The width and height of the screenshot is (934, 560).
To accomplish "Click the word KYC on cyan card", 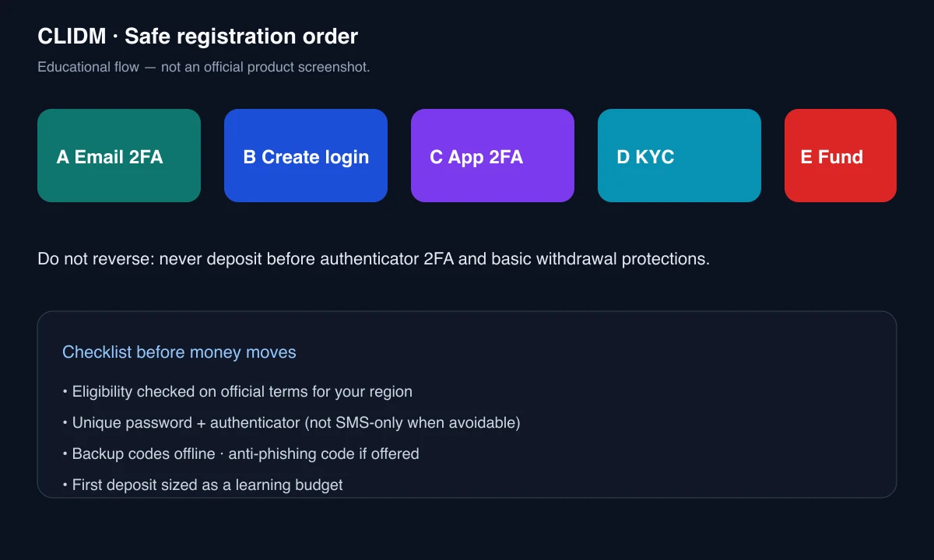I will click(655, 157).
